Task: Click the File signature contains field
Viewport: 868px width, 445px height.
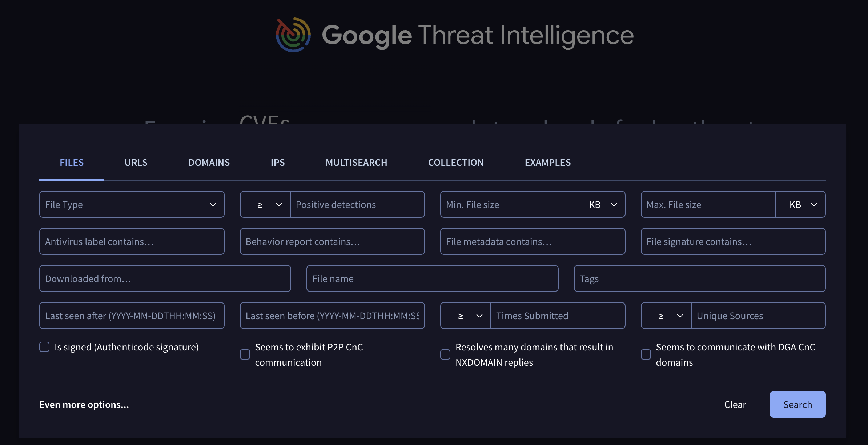Action: (733, 241)
